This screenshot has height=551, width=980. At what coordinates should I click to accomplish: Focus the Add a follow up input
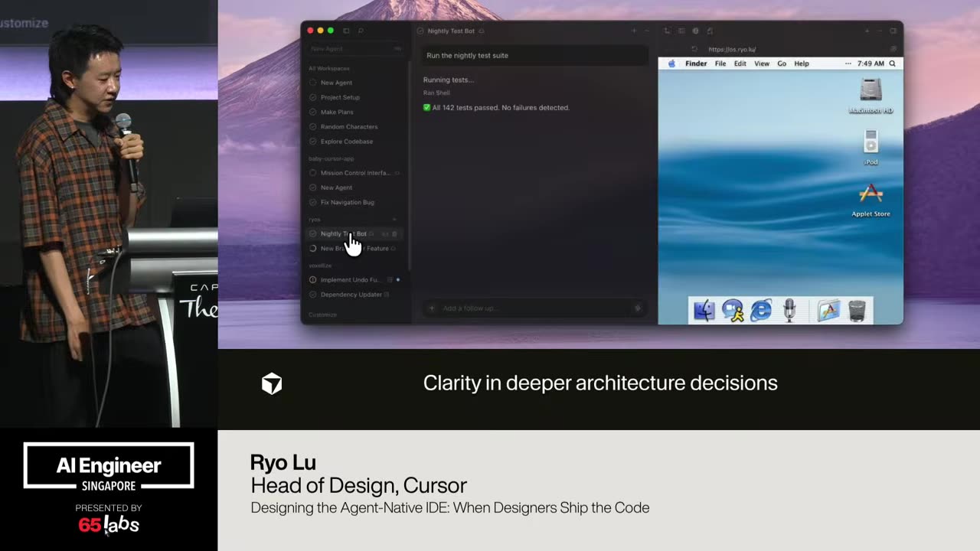pyautogui.click(x=536, y=308)
